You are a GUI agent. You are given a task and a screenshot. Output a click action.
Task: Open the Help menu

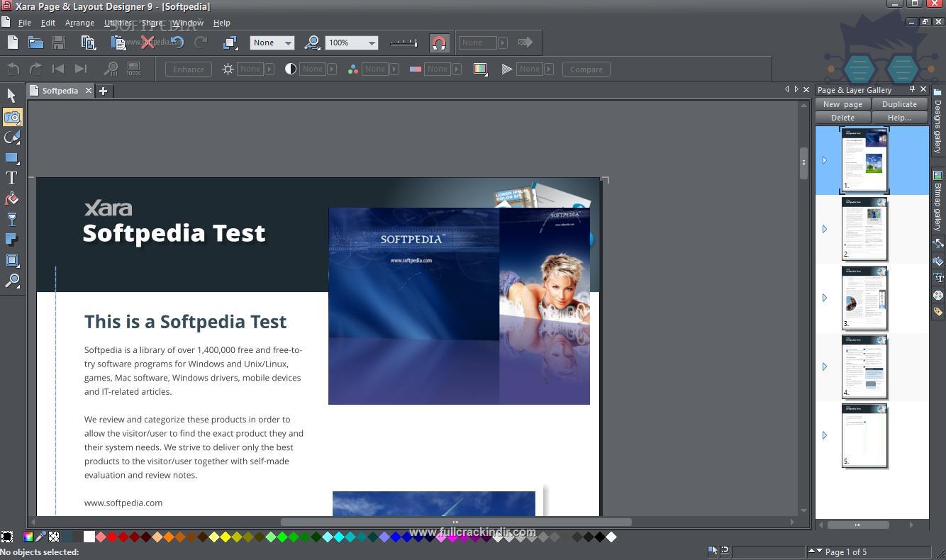(222, 23)
